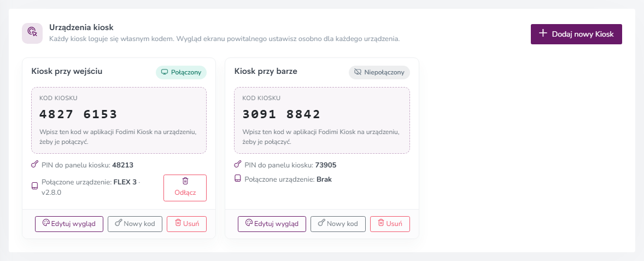Screen dimensions: 644x261
Task: Click crossed-out monitor icon in Niepołączony badge
Action: 358,72
